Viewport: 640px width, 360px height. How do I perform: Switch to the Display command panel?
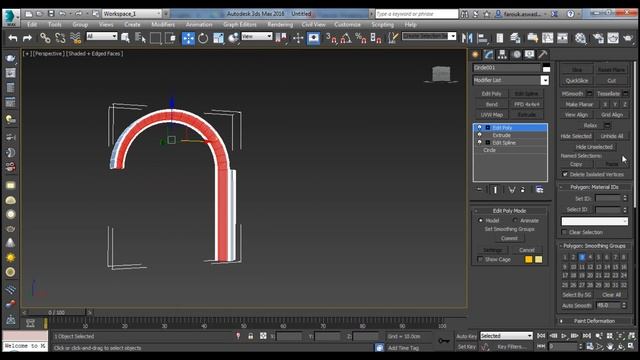529,54
